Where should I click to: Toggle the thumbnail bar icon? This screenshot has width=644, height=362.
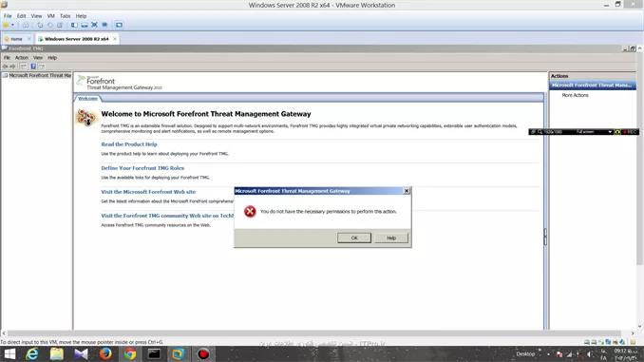pyautogui.click(x=85, y=25)
